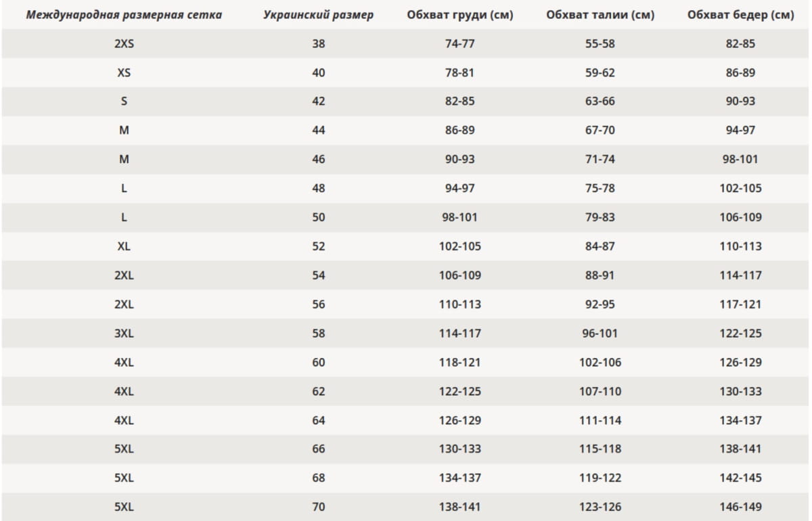Select waist measurement 79-83 cell
The width and height of the screenshot is (812, 521).
[x=600, y=217]
